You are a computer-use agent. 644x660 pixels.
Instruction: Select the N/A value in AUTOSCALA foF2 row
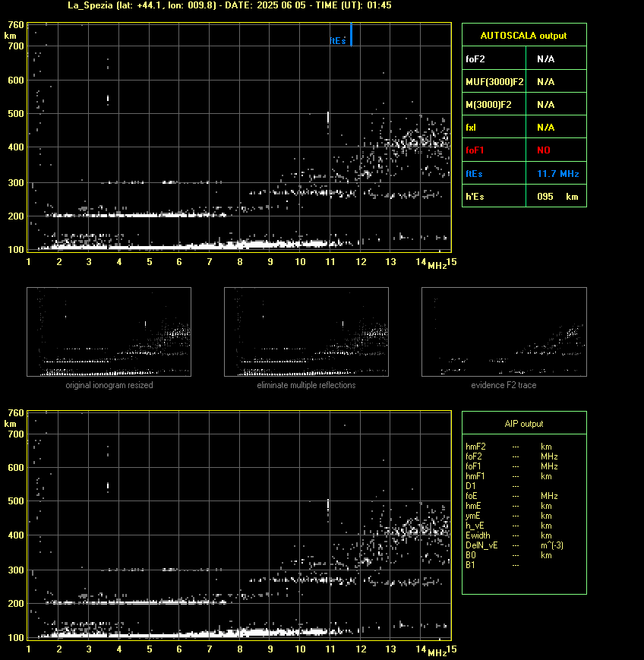point(545,59)
